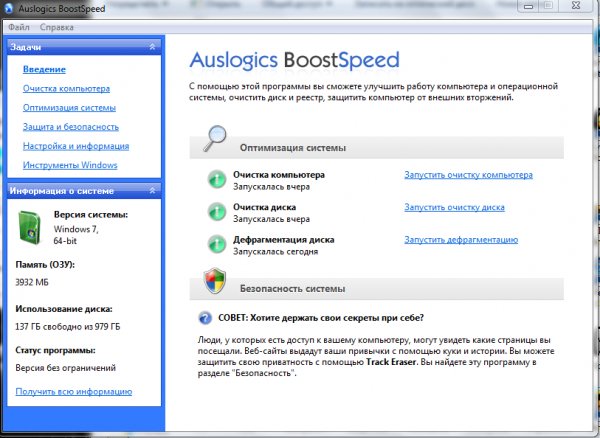Click the СОВЕТ tip headline

321,318
